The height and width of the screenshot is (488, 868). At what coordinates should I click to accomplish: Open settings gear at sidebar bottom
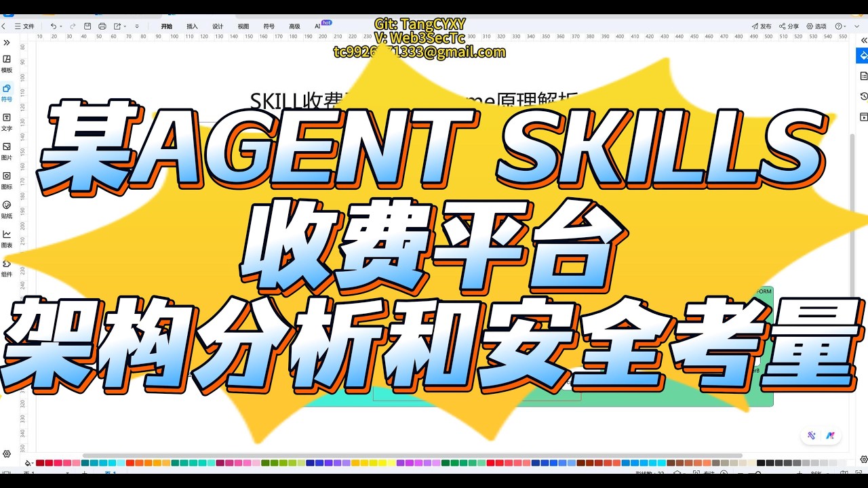[x=7, y=453]
